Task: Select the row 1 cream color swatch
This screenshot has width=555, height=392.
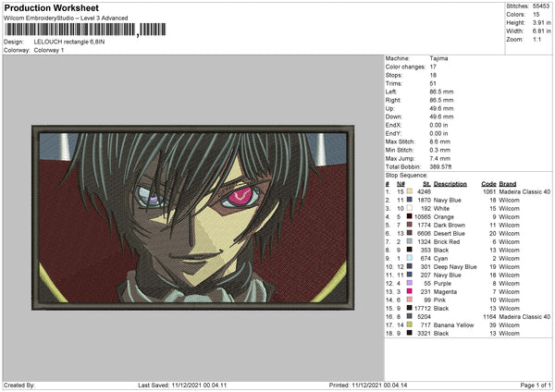Action: 410,191
